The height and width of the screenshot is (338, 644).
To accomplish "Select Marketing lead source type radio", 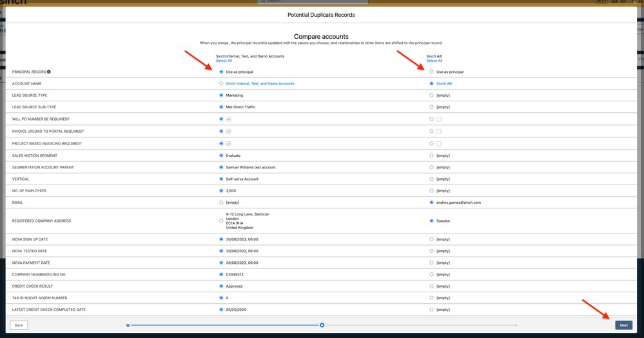I will point(221,95).
